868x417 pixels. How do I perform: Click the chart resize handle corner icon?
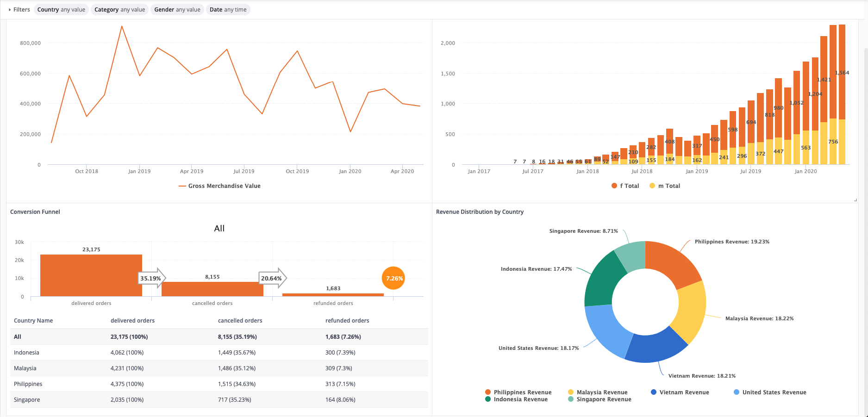pyautogui.click(x=855, y=200)
